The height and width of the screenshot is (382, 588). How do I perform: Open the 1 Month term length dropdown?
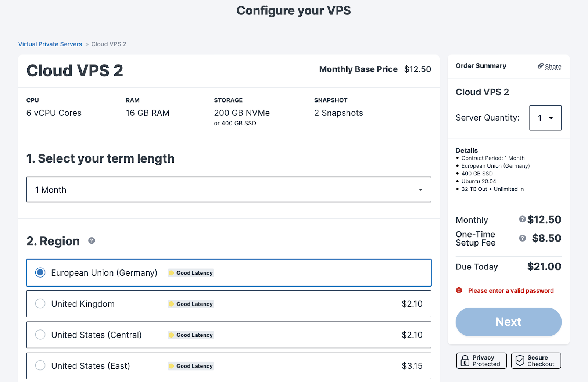pyautogui.click(x=229, y=190)
